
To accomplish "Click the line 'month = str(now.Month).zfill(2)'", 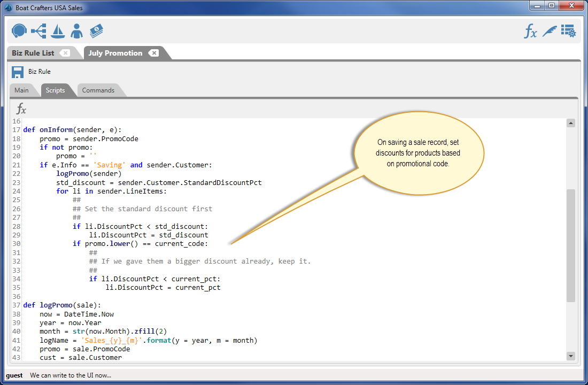I will (103, 332).
